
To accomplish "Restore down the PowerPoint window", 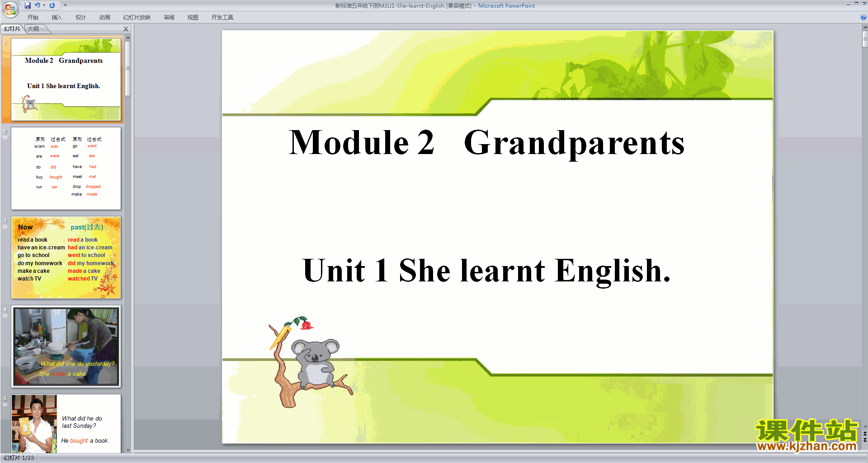I will tap(856, 4).
